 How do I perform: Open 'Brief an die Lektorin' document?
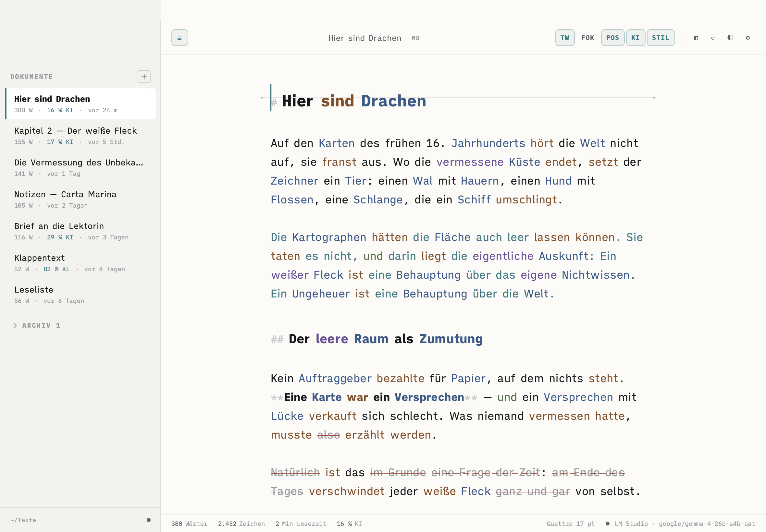coord(81,231)
